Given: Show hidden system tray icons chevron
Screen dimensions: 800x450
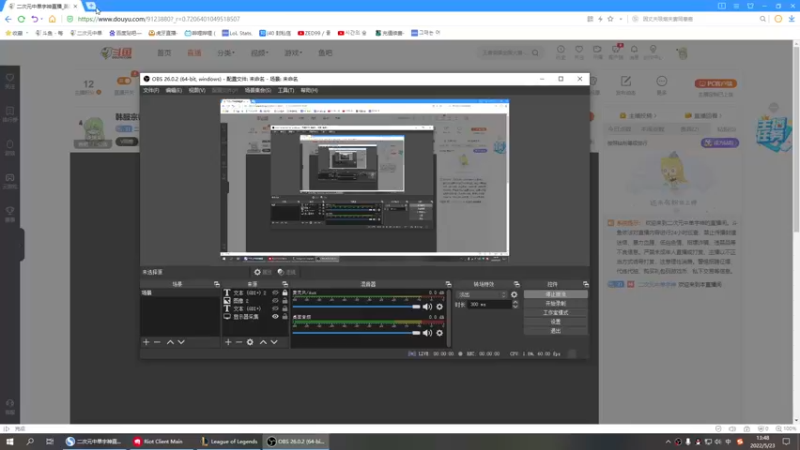Looking at the screenshot, I should 668,442.
